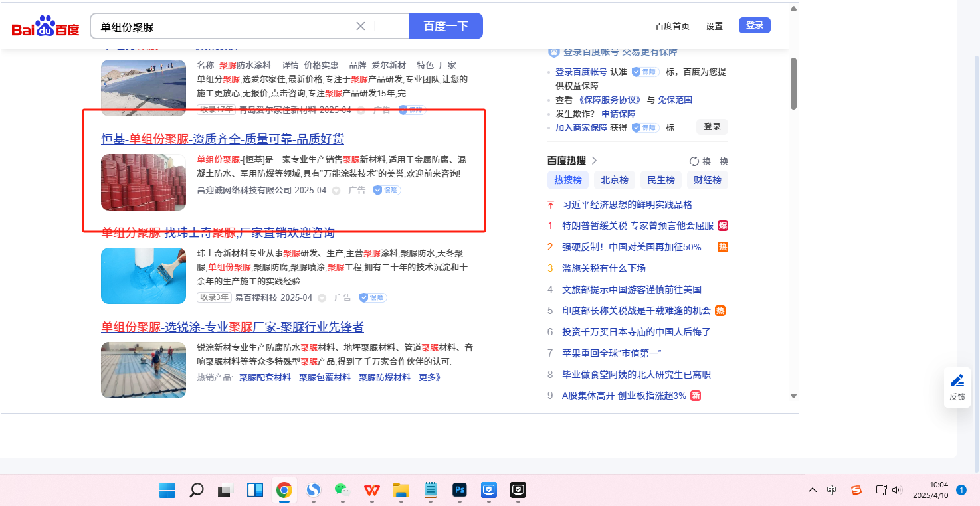Clear the search box with the X icon
The height and width of the screenshot is (506, 980).
361,26
